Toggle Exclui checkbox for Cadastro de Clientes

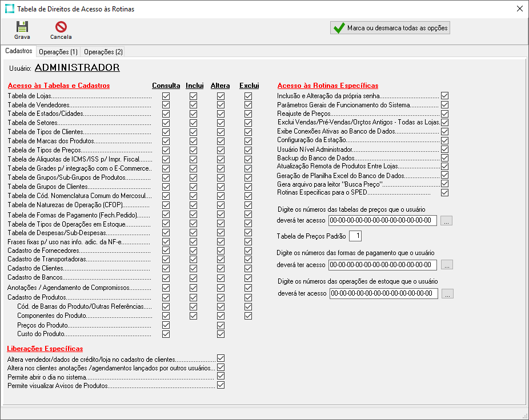[x=248, y=268]
